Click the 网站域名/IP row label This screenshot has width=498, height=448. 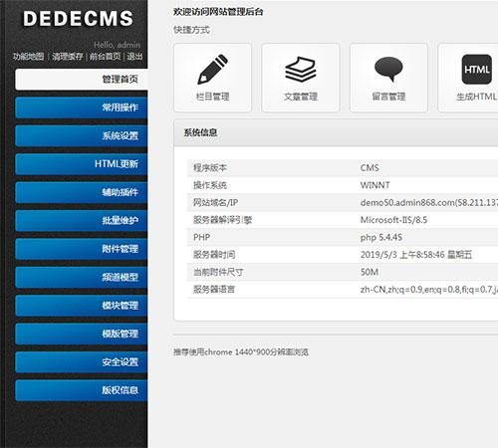point(215,202)
